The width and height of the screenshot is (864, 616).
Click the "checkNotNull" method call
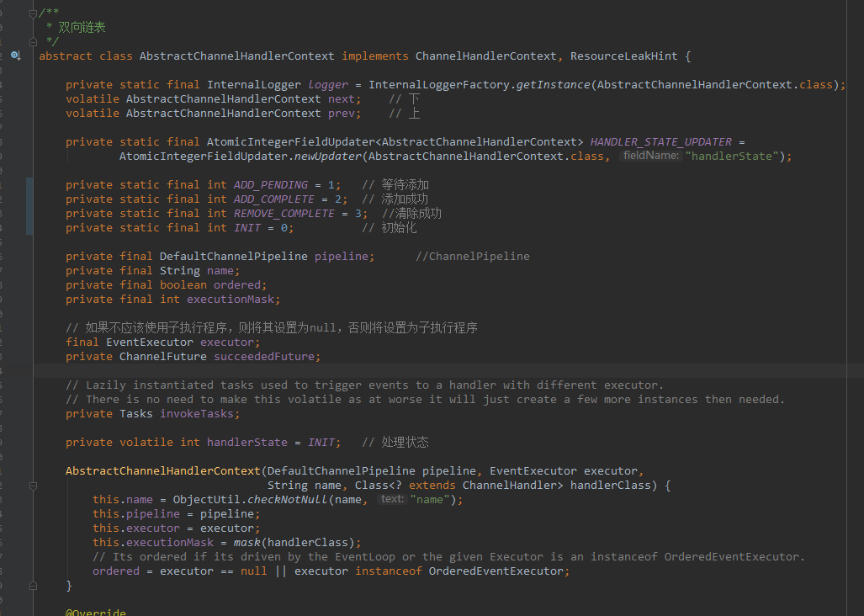click(x=288, y=501)
